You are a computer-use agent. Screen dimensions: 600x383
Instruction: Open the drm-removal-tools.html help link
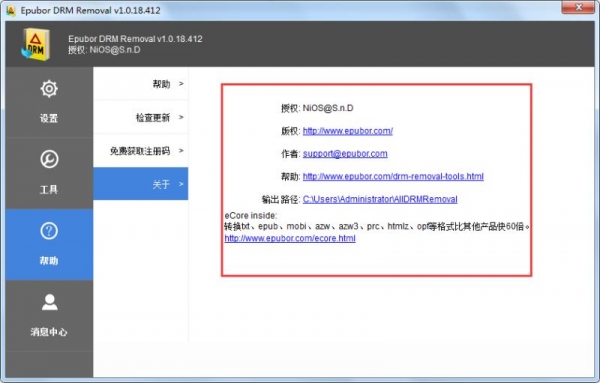click(393, 176)
